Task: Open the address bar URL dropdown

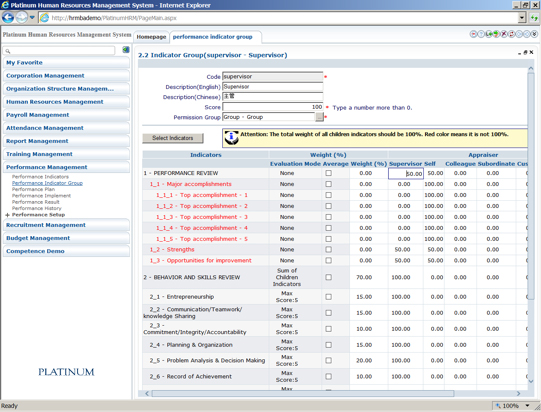Action: [x=522, y=18]
